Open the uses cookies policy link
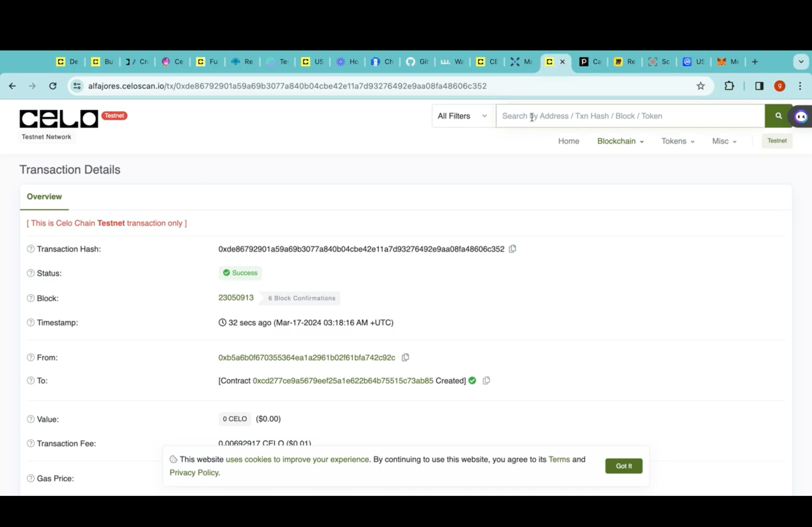 tap(297, 459)
